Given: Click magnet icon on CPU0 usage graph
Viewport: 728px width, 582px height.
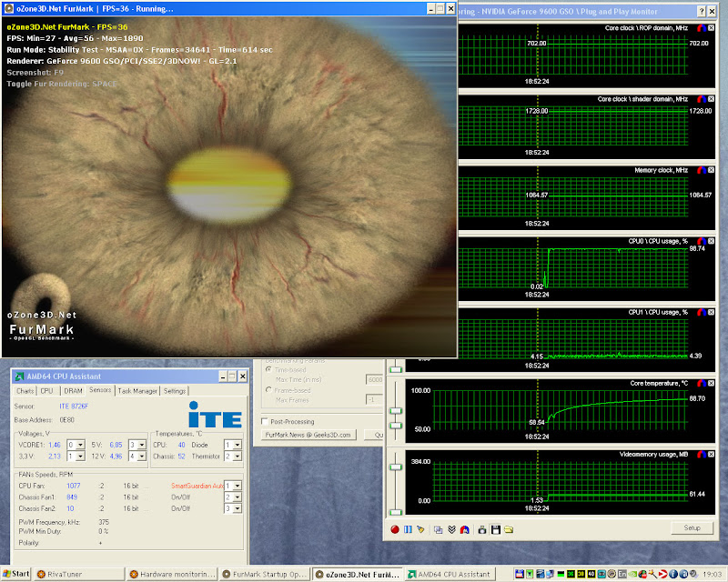Looking at the screenshot, I should [x=702, y=241].
